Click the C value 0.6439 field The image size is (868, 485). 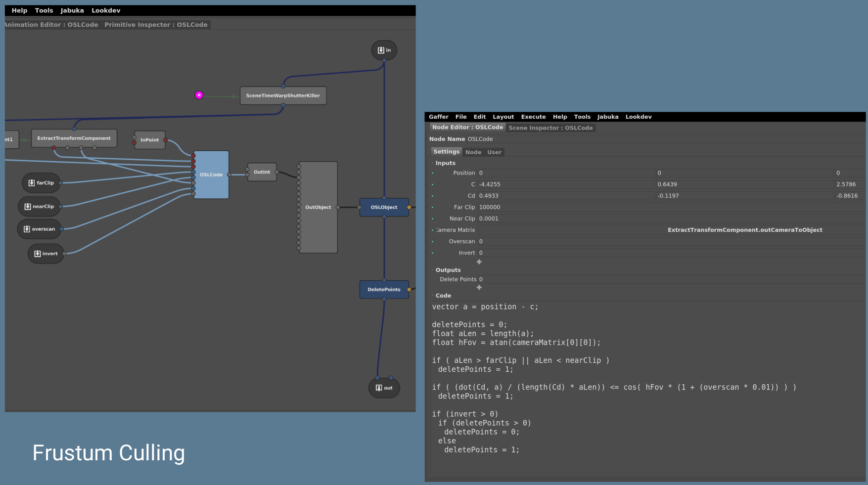click(744, 184)
